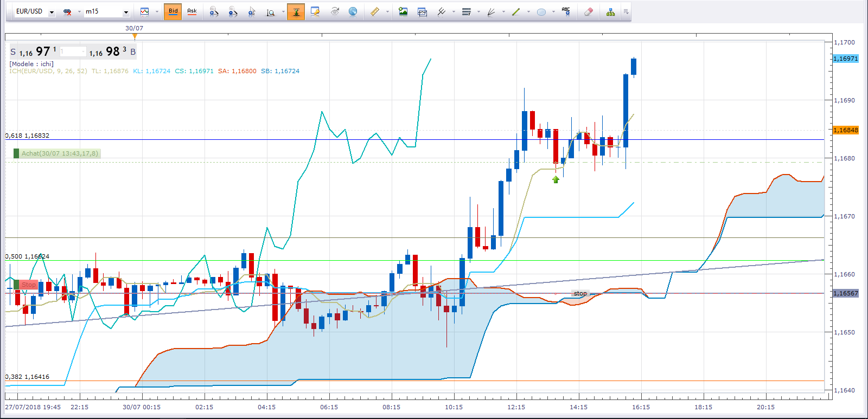Click the SB: 1,16724 indicator value
This screenshot has height=419, width=868.
(x=280, y=71)
